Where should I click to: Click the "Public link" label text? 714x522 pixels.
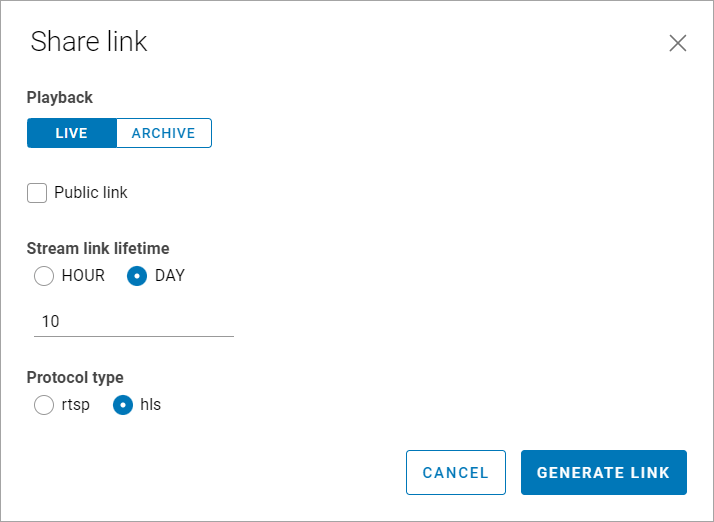91,192
